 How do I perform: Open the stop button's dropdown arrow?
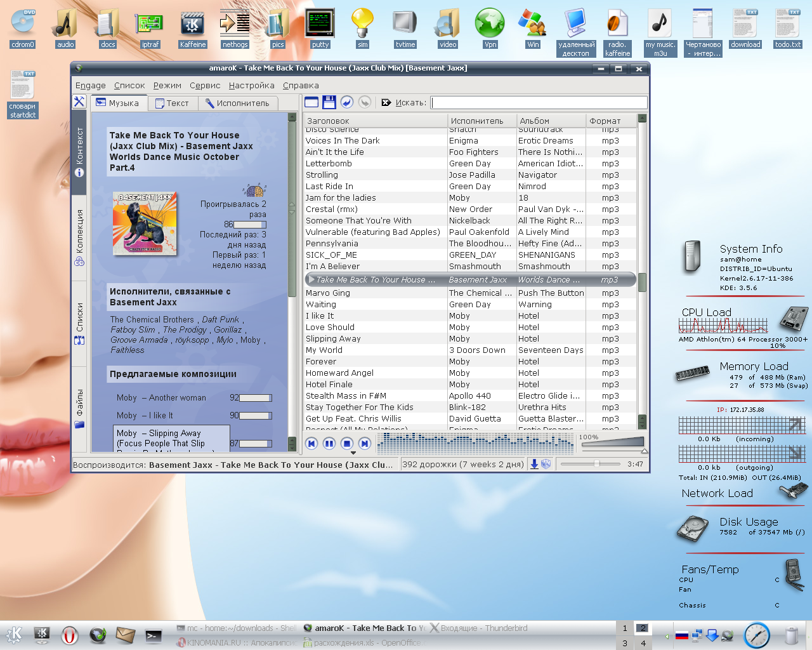coord(353,453)
